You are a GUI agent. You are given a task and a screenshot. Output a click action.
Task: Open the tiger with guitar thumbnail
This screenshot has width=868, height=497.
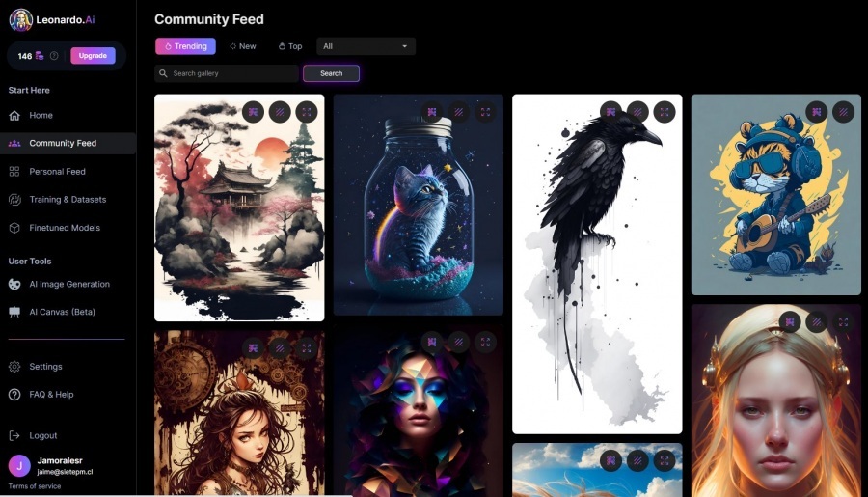(x=775, y=195)
